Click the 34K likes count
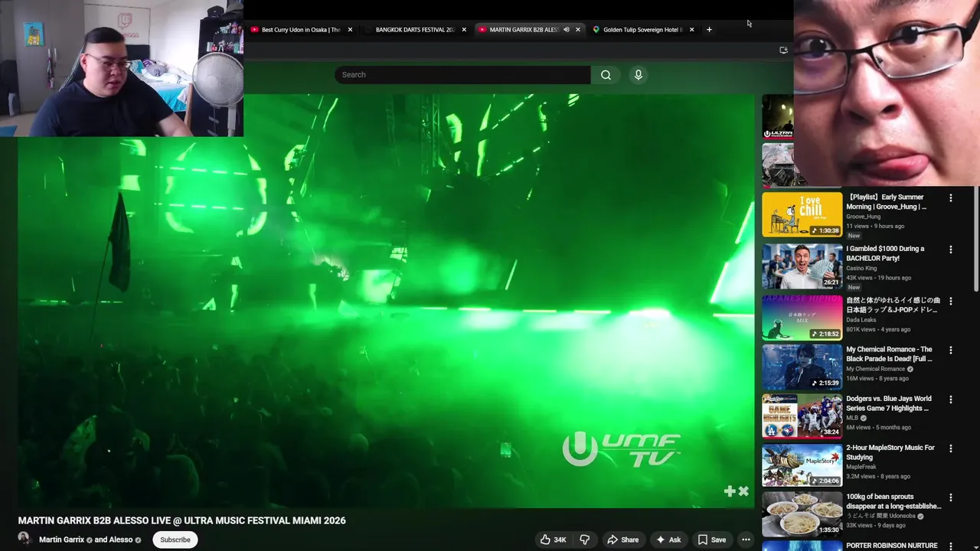Screen dimensions: 980x551 pyautogui.click(x=560, y=540)
